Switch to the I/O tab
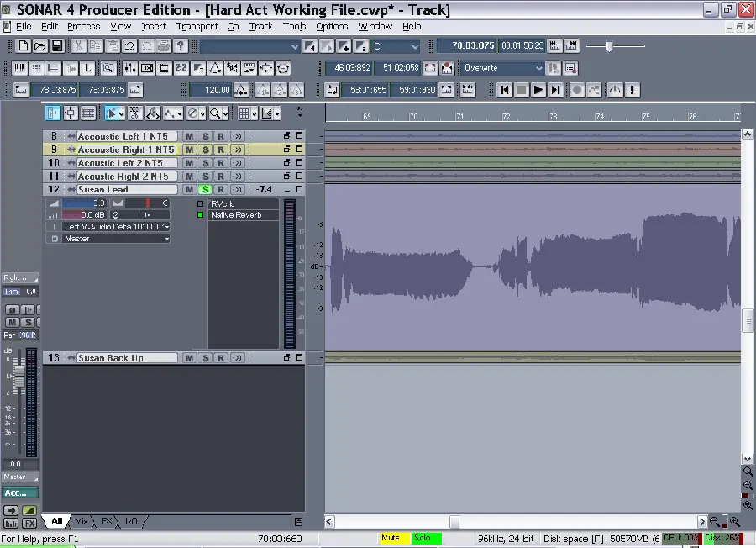The width and height of the screenshot is (756, 548). pyautogui.click(x=131, y=521)
